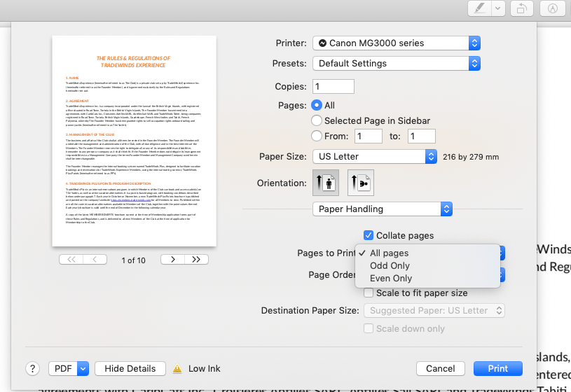Click the Copies input field
The width and height of the screenshot is (571, 392).
click(333, 86)
